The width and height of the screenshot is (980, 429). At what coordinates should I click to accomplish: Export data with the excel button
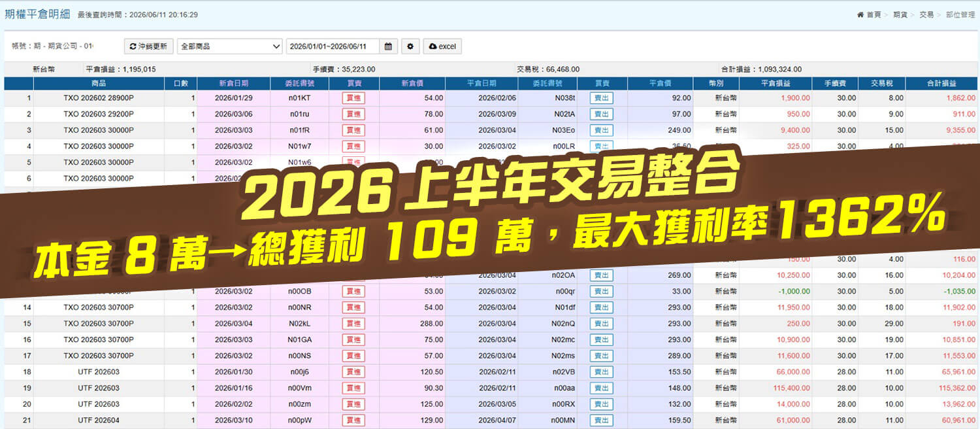point(442,46)
